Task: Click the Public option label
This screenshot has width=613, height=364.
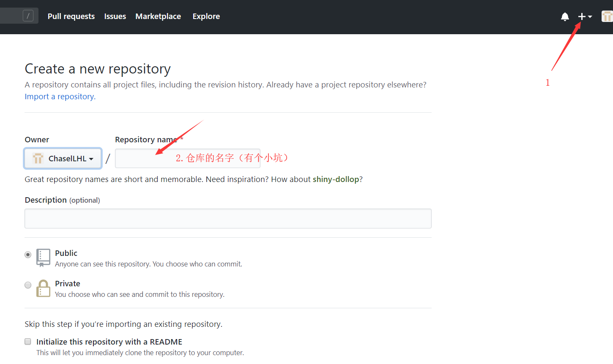Action: tap(66, 253)
